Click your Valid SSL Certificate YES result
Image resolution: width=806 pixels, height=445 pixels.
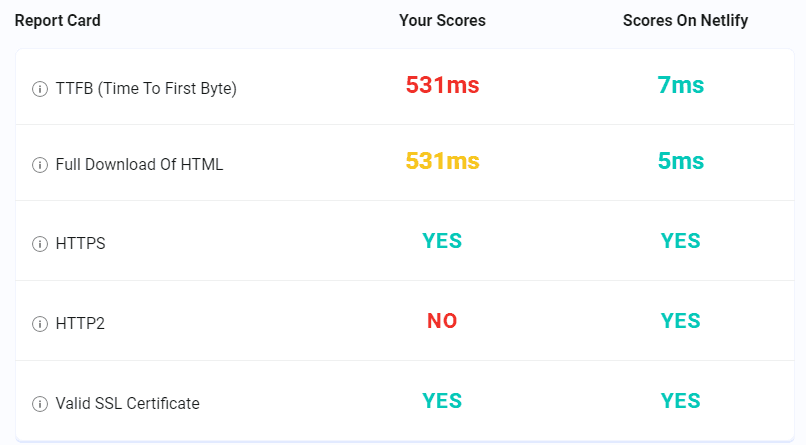coord(442,401)
